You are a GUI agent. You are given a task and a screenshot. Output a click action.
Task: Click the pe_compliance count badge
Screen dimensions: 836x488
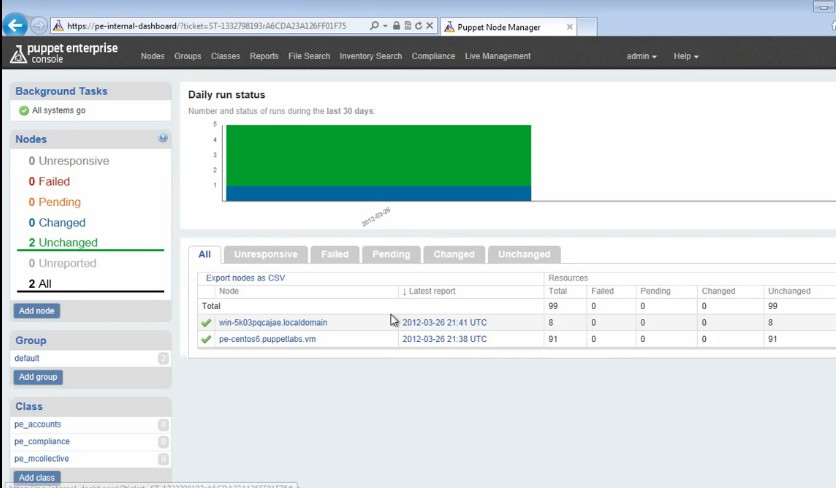point(163,442)
